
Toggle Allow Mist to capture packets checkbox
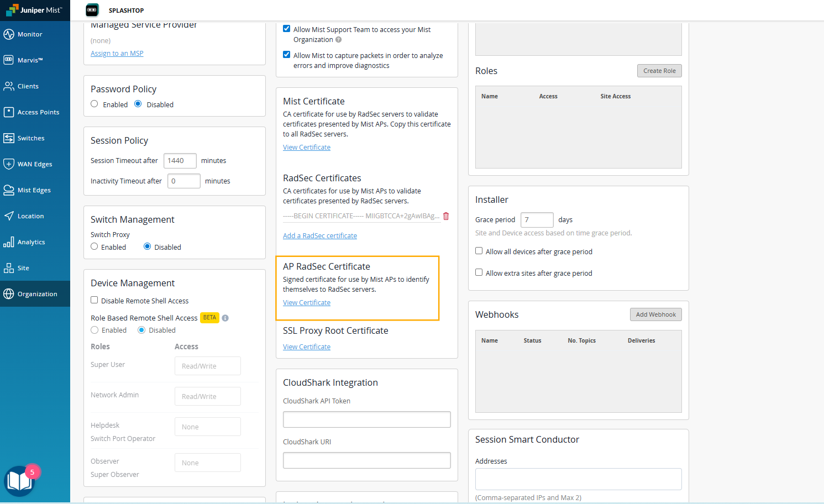point(287,55)
